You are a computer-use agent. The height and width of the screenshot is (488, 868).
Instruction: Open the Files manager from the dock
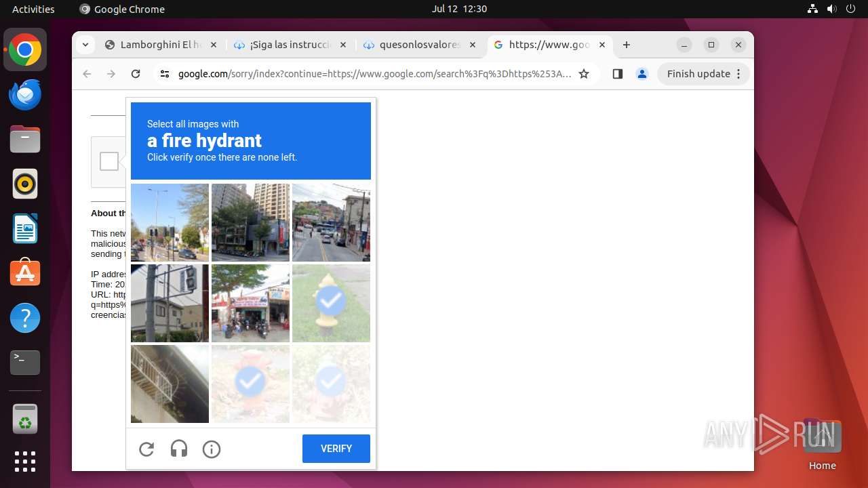[25, 139]
